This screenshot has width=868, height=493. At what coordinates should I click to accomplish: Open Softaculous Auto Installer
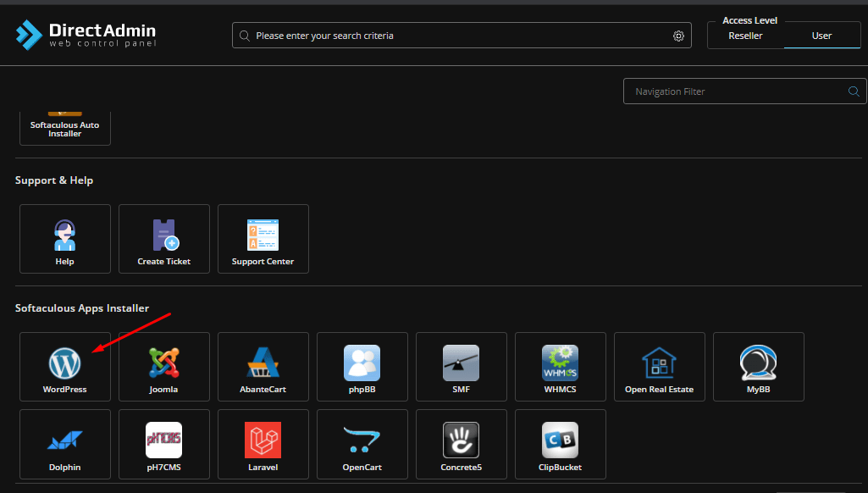click(64, 129)
